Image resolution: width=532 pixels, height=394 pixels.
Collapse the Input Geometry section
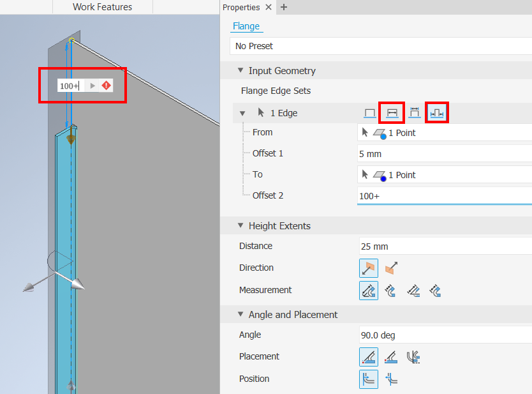tap(240, 70)
